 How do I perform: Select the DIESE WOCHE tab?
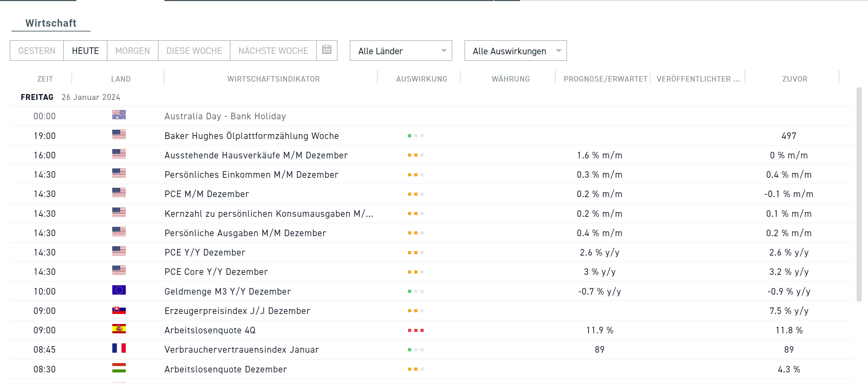click(x=194, y=51)
